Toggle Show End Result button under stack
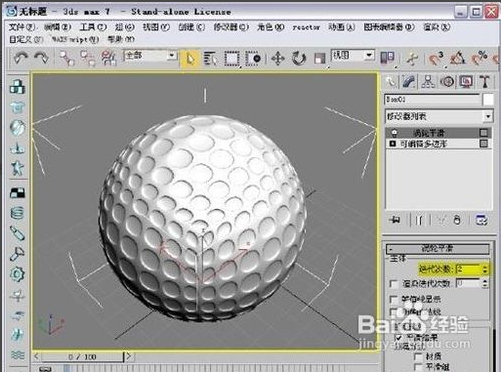 tap(419, 220)
